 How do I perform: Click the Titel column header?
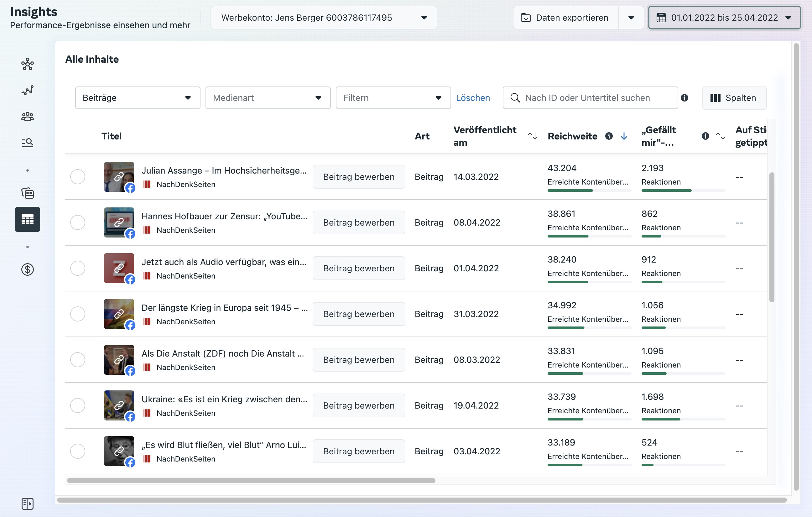(111, 136)
